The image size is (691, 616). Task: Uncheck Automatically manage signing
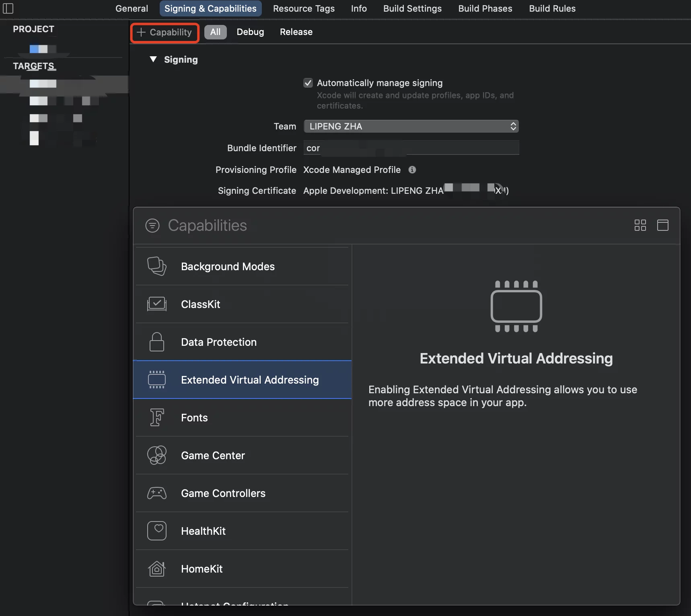coord(308,83)
